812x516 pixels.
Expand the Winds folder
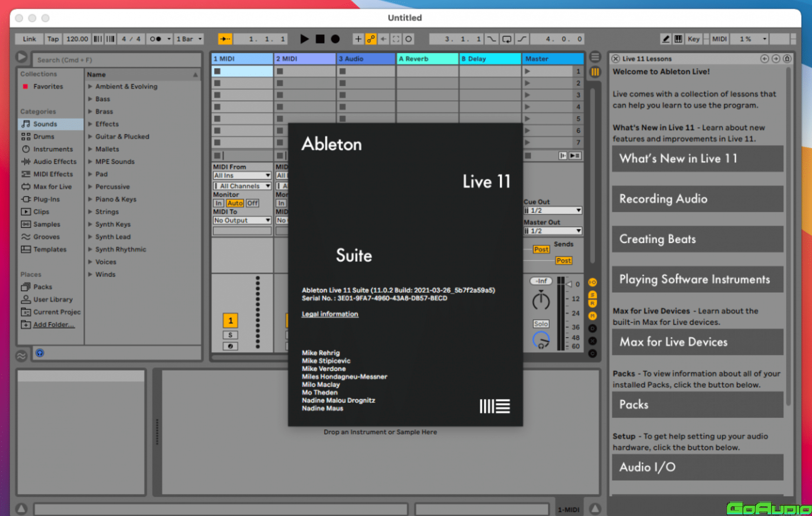(90, 274)
